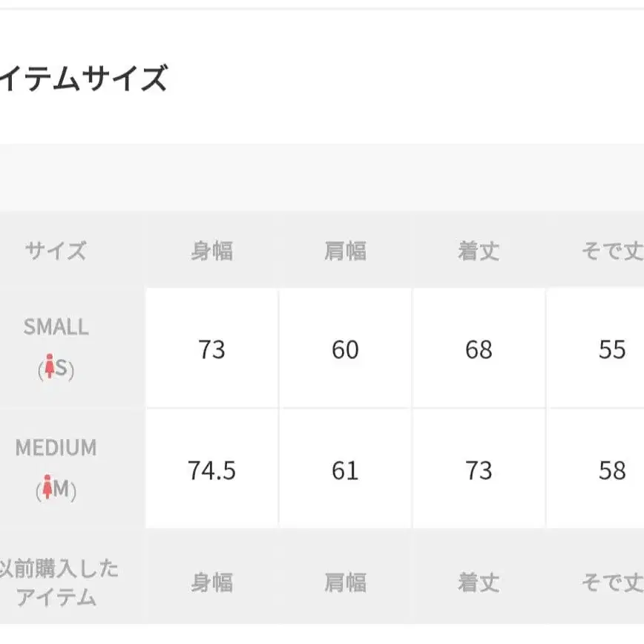Select the SMALL 着丈 cell showing 68
The image size is (644, 644).
[479, 349]
